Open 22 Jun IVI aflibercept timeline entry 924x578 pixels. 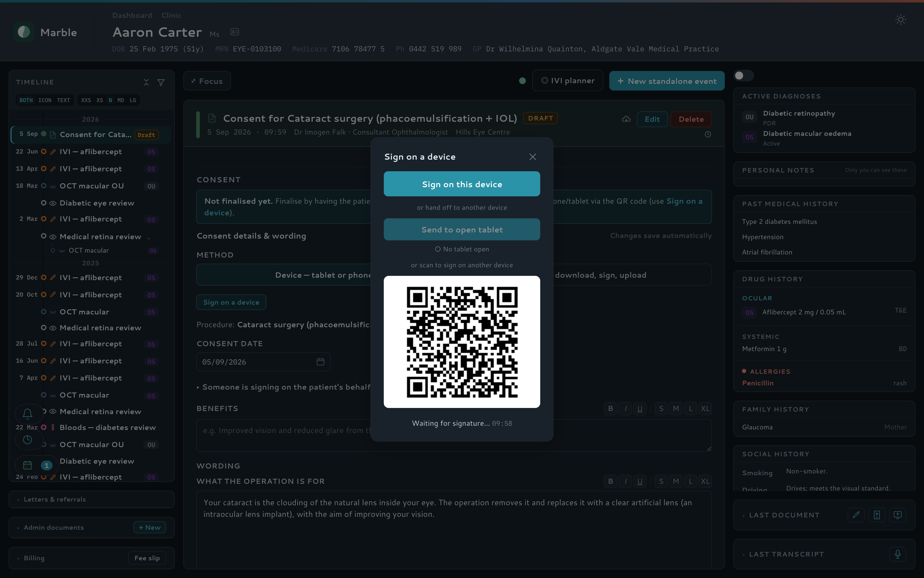point(90,152)
